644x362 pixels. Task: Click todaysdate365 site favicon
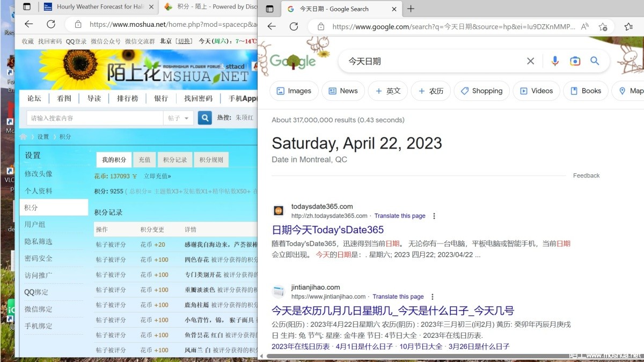click(278, 211)
